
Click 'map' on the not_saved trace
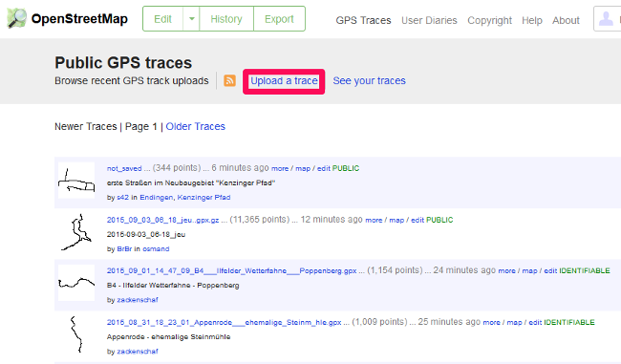pos(303,168)
